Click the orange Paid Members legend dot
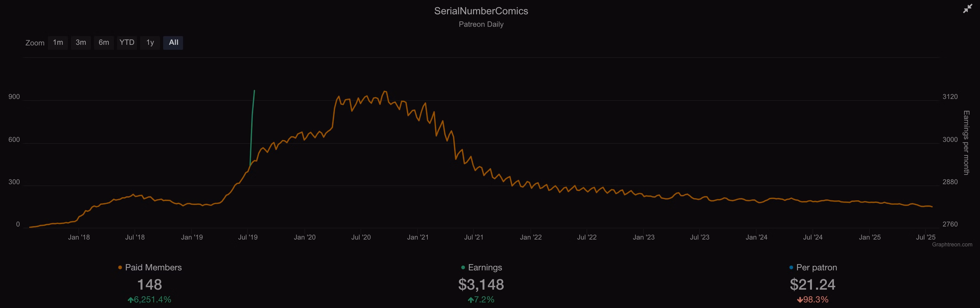The width and height of the screenshot is (980, 308). (x=120, y=268)
